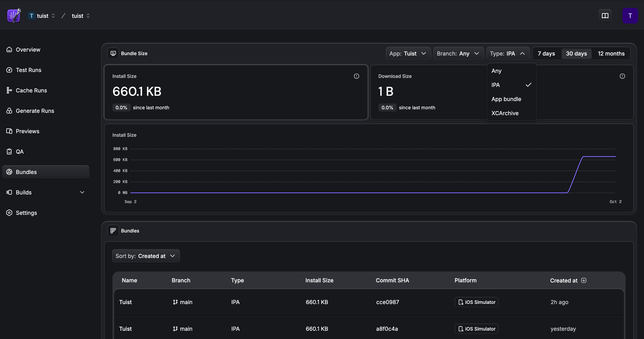Open the Previews sidebar link

coord(27,131)
